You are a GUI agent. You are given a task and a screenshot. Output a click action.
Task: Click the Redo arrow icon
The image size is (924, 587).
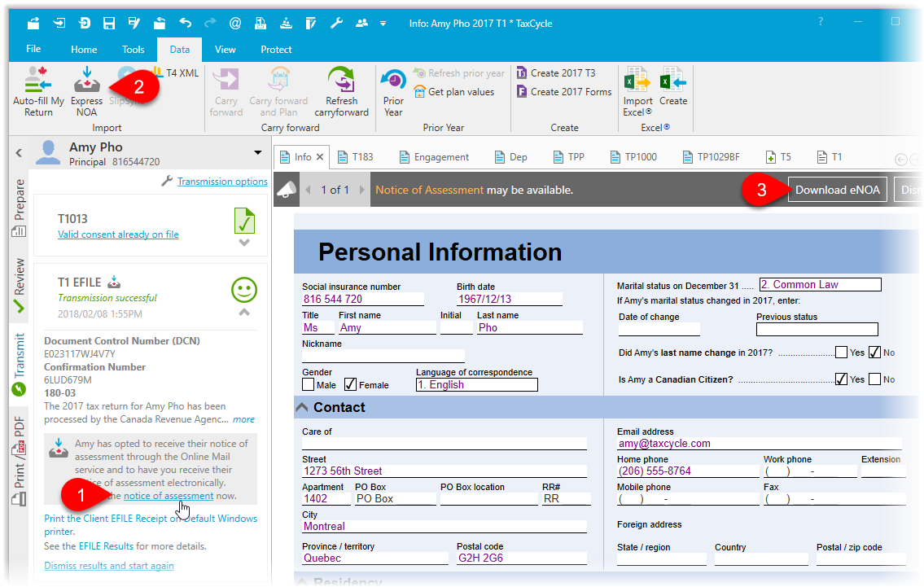tap(210, 23)
